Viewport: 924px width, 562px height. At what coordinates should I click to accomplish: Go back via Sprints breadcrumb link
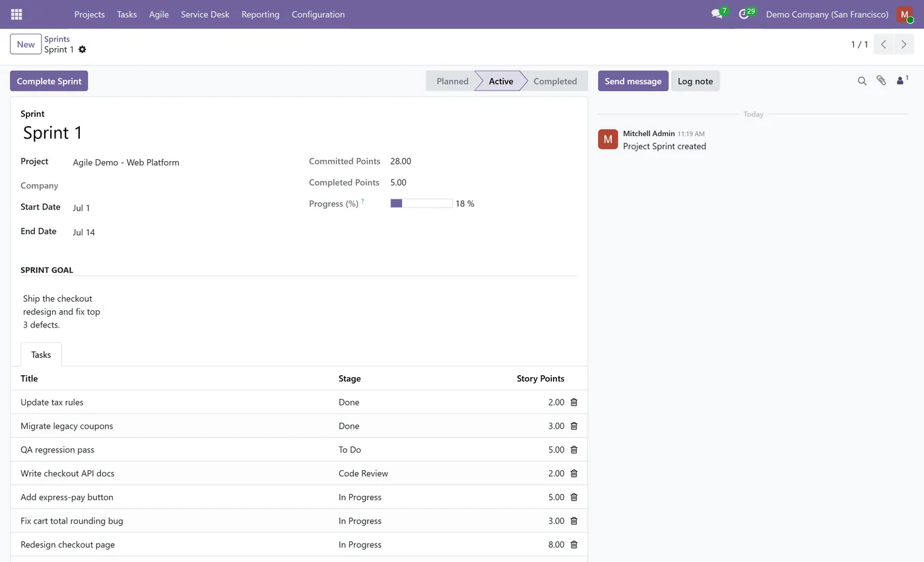57,39
